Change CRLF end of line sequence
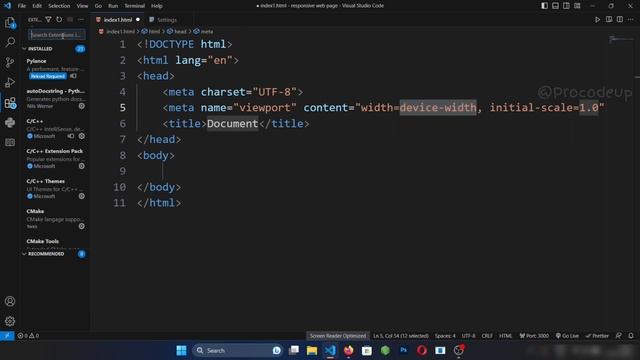 pos(487,336)
